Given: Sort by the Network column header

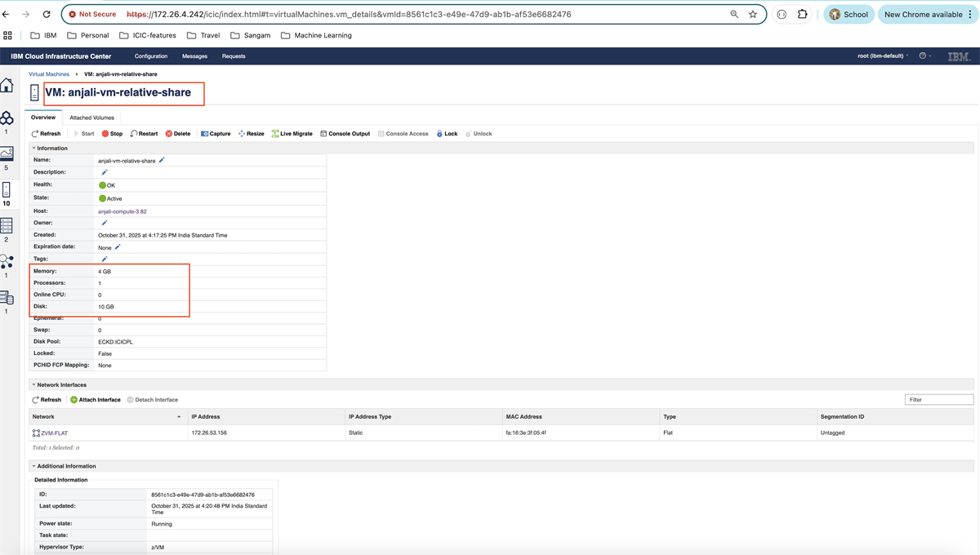Looking at the screenshot, I should click(108, 416).
